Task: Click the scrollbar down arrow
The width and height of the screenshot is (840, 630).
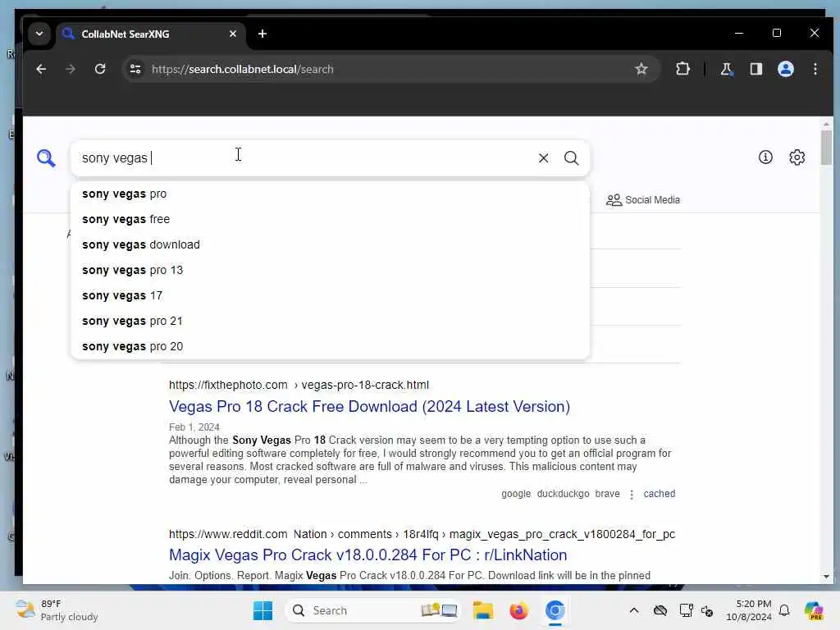Action: tap(826, 577)
